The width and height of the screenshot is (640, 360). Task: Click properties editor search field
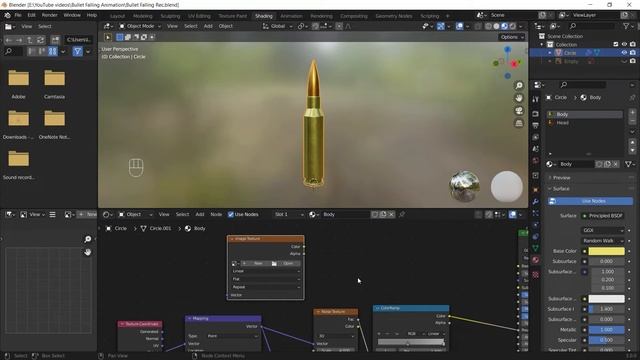point(582,84)
